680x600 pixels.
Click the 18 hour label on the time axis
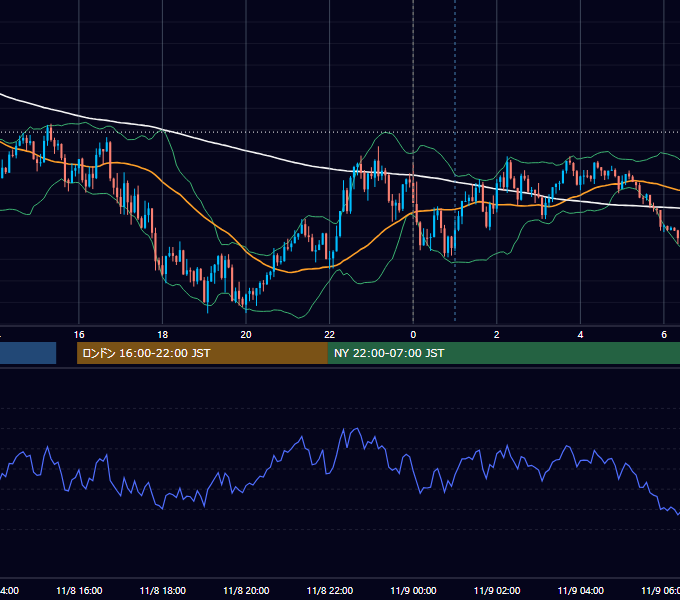[162, 335]
